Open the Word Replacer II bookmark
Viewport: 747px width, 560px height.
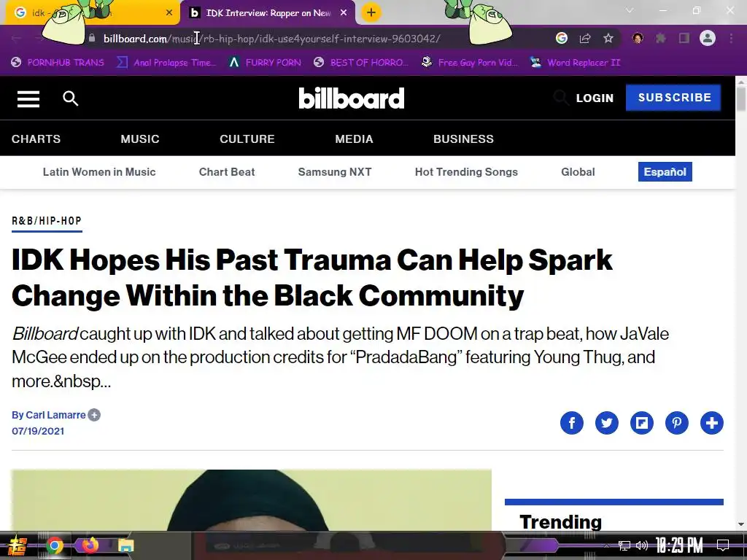point(576,63)
